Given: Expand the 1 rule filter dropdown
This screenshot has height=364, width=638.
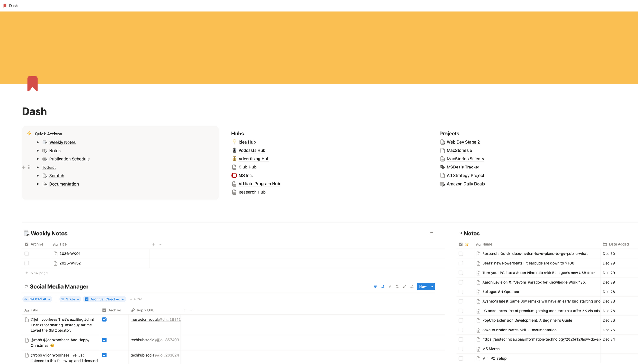Looking at the screenshot, I should pos(70,299).
